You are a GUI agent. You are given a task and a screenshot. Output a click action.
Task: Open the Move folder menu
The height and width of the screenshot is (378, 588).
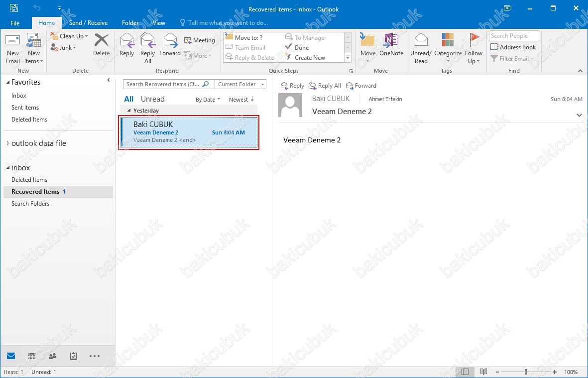click(x=368, y=48)
